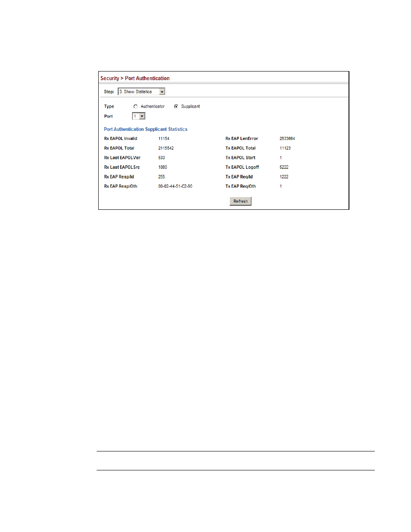411x532 pixels.
Task: Click the Rx Last EAPOLSrc label
Action: pos(122,167)
